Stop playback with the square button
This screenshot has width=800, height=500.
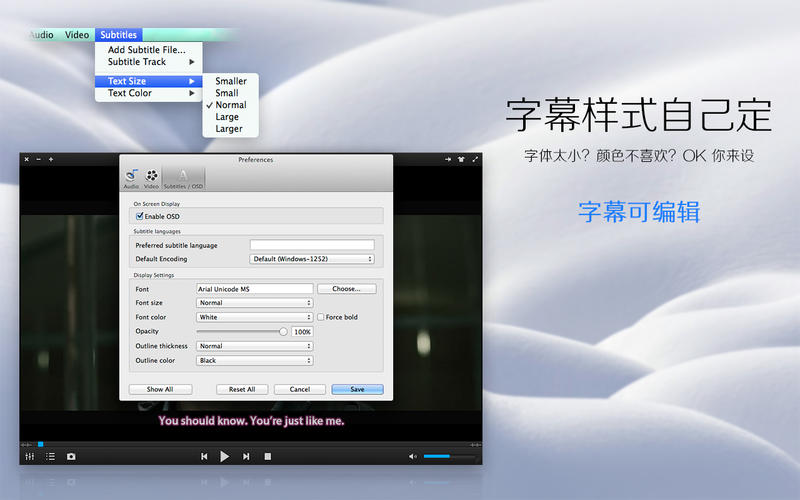pyautogui.click(x=267, y=457)
